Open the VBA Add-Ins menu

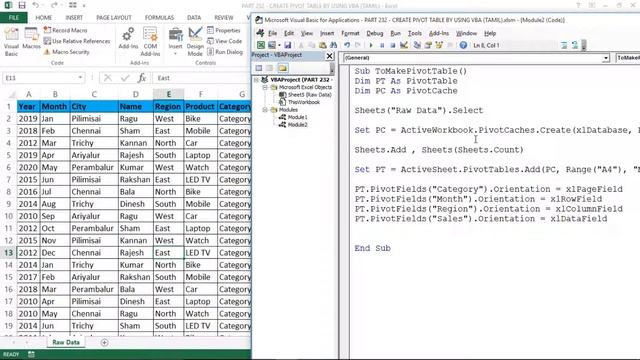[439, 33]
